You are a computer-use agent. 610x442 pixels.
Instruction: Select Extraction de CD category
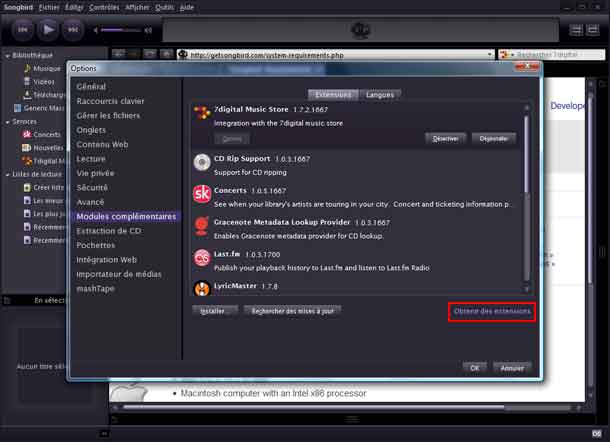pyautogui.click(x=109, y=231)
